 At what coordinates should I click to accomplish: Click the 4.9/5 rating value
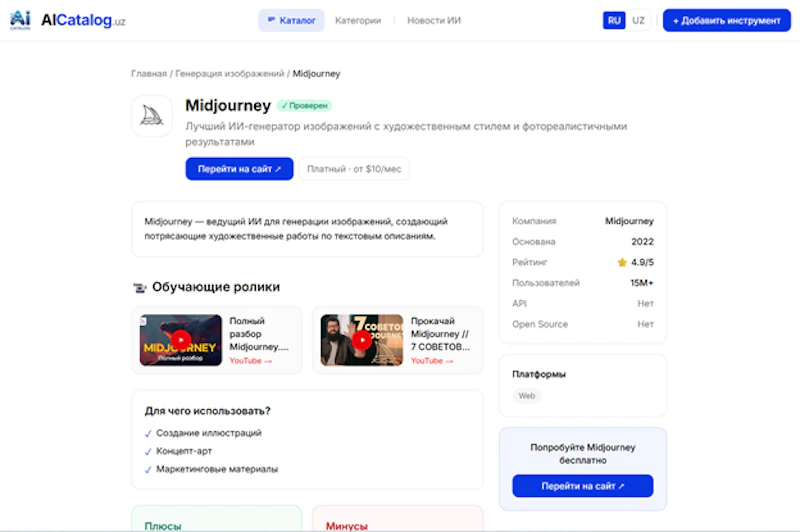[642, 262]
